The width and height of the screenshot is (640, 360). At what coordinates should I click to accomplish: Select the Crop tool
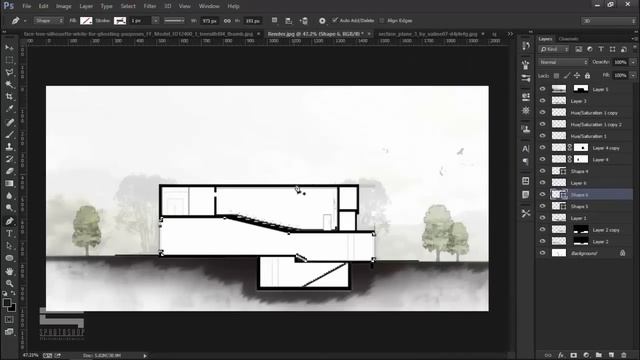point(9,97)
